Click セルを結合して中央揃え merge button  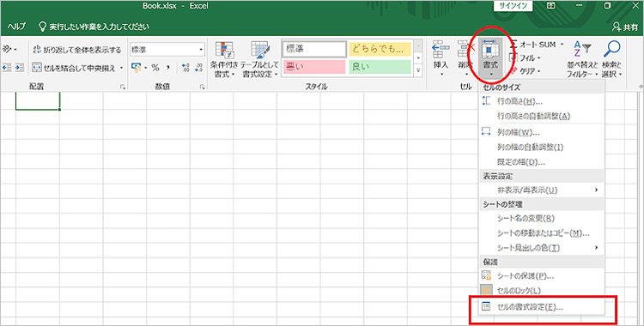(75, 68)
